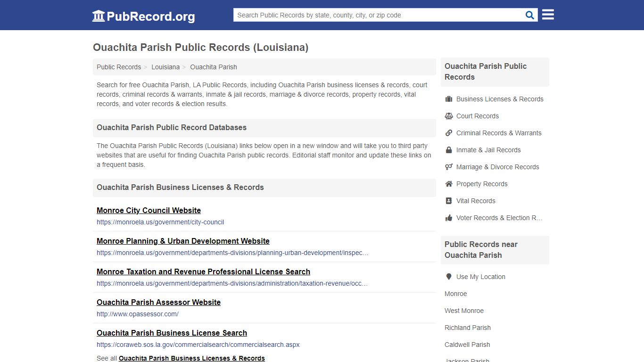Image resolution: width=644 pixels, height=362 pixels.
Task: Open Monroe Planning & Urban Development Website
Action: coord(183,241)
